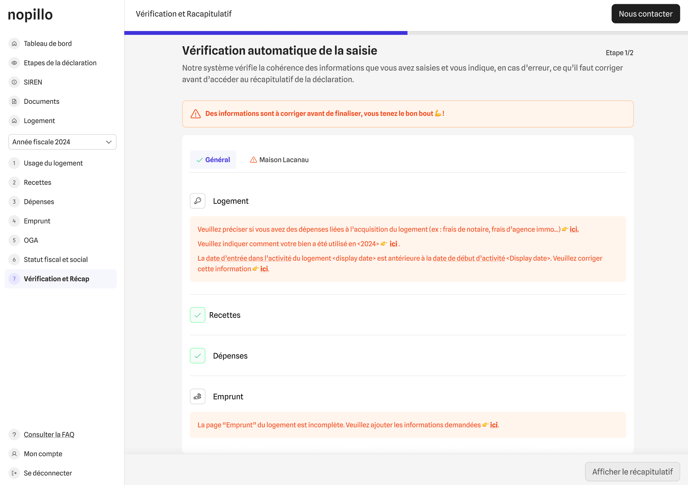Click the Etapes de la déclaration icon
This screenshot has width=688, height=485.
[x=14, y=63]
